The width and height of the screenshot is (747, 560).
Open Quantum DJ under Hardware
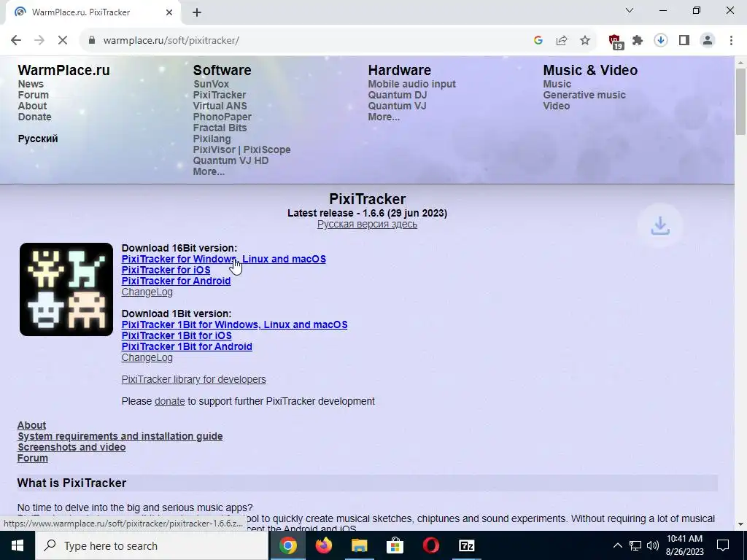point(398,95)
